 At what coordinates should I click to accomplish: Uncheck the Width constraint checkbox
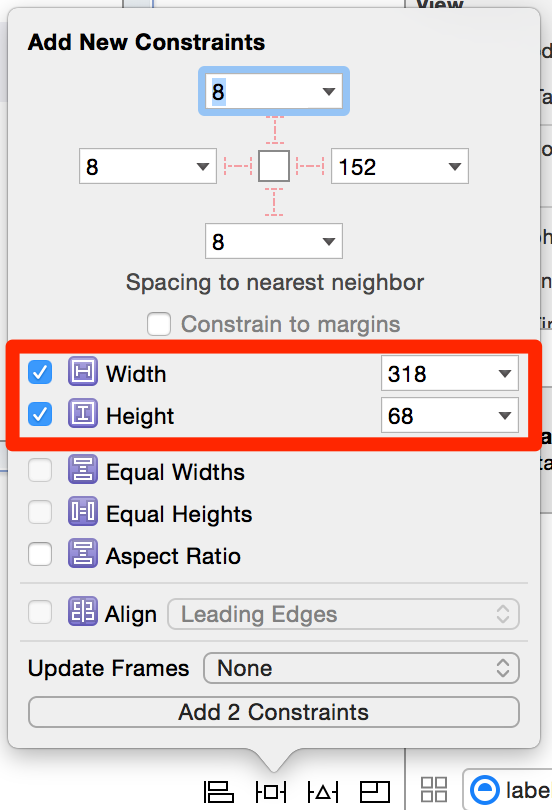40,372
